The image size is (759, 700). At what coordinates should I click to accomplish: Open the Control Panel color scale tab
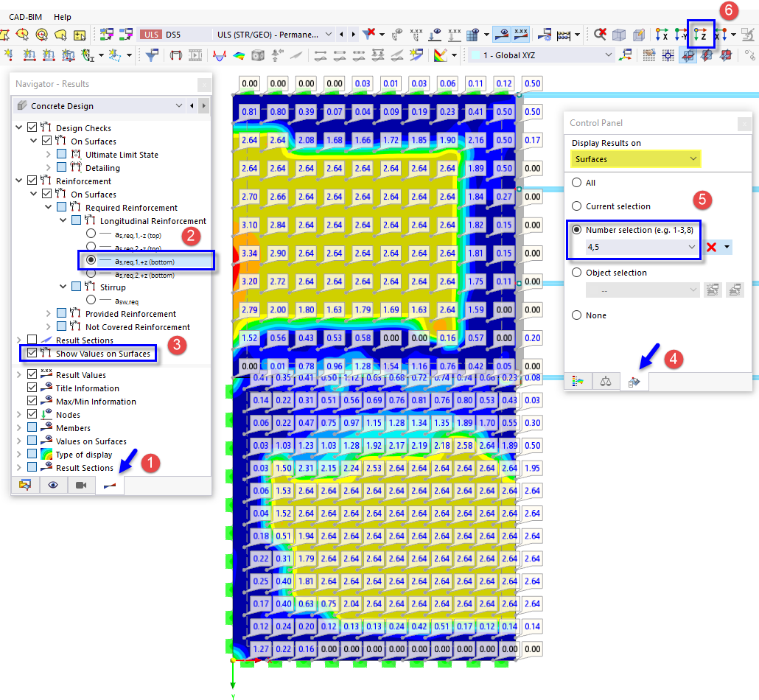578,382
